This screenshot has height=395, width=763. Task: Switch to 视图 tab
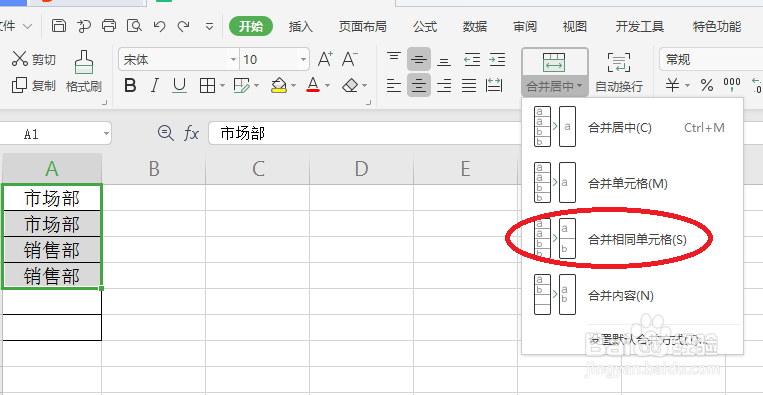point(575,26)
